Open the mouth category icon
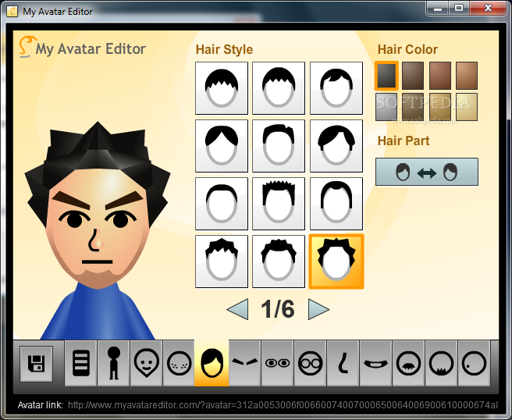 (375, 363)
